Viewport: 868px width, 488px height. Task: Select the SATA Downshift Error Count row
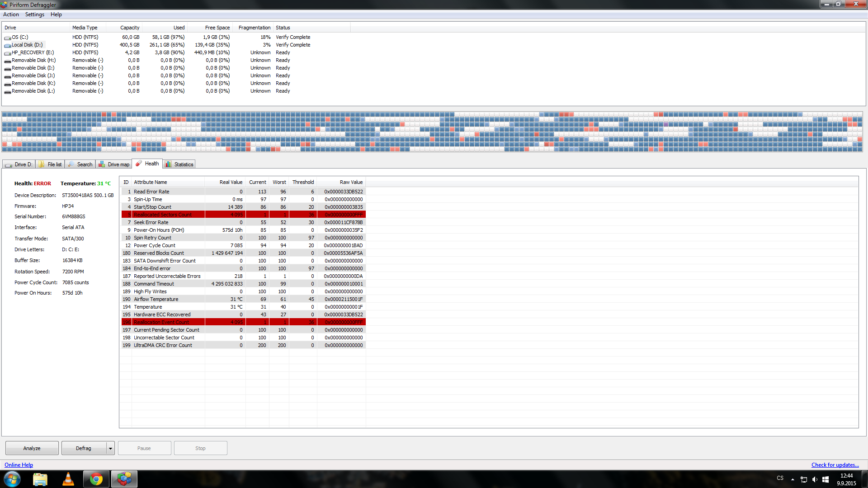click(243, 261)
